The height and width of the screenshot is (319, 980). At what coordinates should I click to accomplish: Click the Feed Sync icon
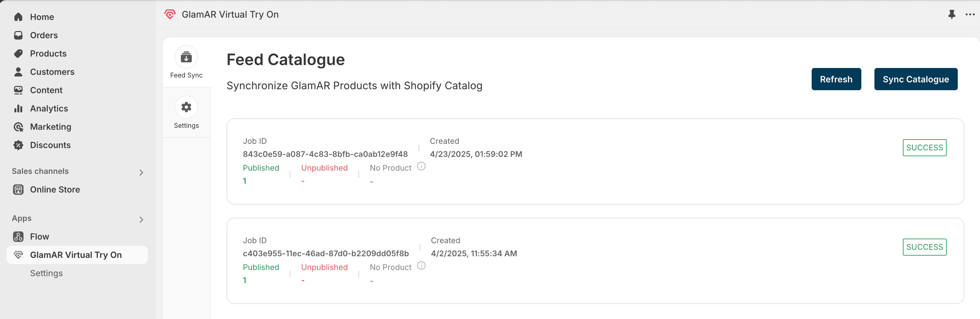coord(186,58)
